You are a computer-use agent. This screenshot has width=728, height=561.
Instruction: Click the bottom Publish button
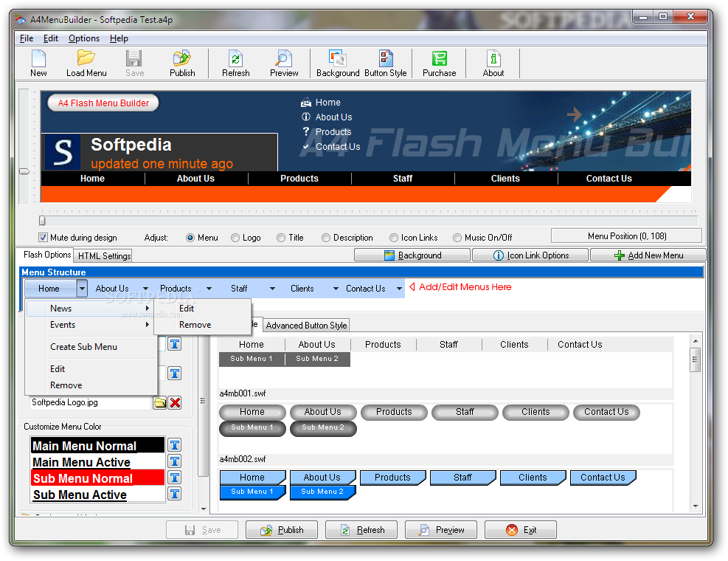[281, 530]
